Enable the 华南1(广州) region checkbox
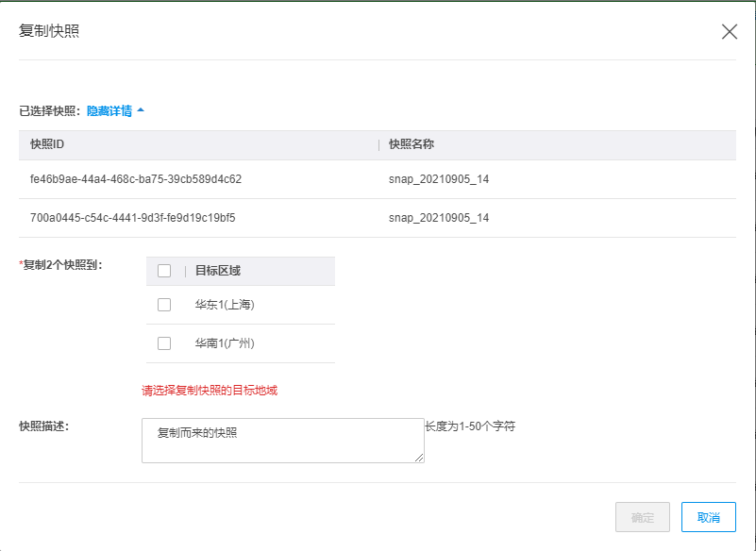 pyautogui.click(x=164, y=343)
